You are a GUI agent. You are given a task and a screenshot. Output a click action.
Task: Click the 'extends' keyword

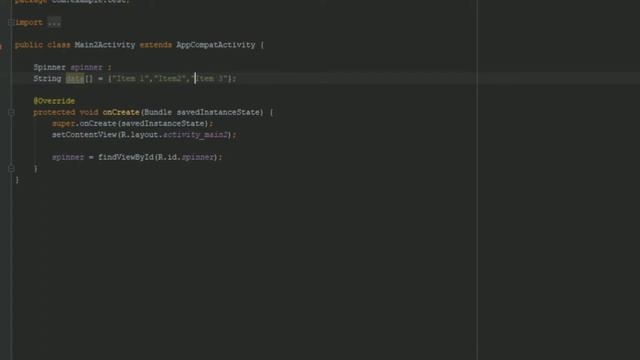click(x=156, y=45)
